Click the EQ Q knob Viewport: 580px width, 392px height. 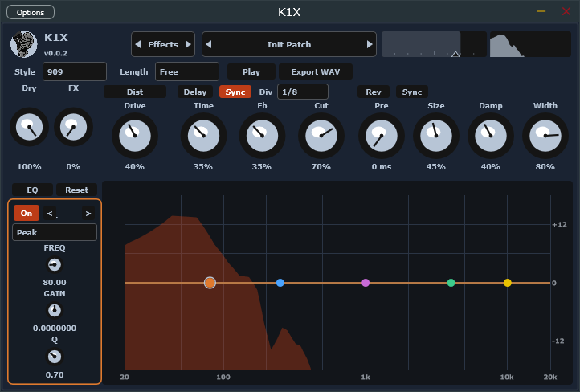(55, 357)
